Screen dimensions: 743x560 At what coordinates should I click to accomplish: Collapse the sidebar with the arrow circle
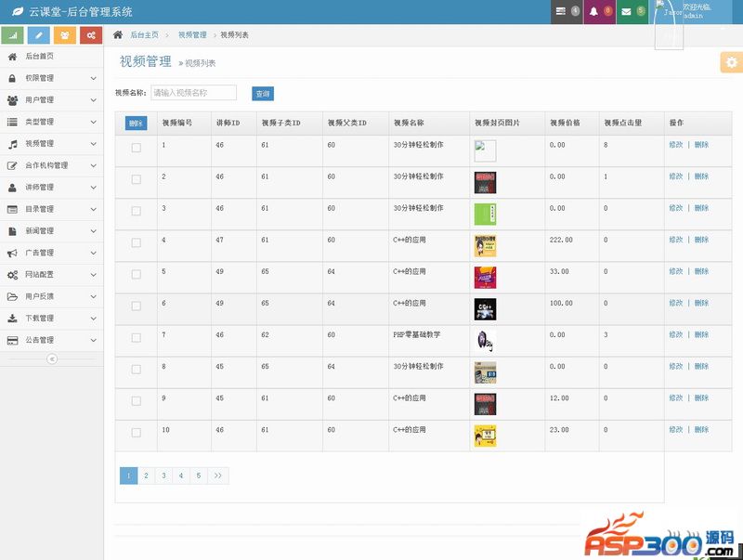52,359
